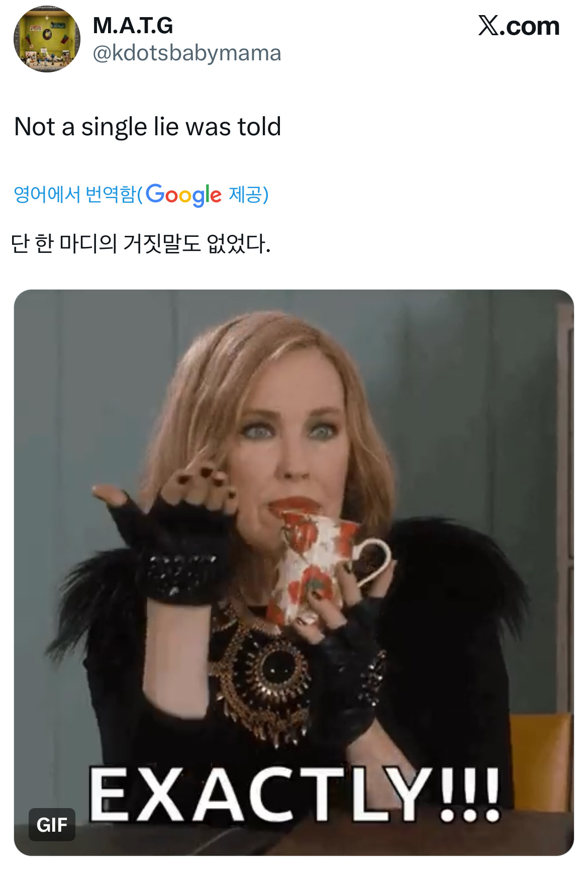Select the tweet text 'Not a single lie was told'
Image resolution: width=588 pixels, height=883 pixels.
(147, 127)
